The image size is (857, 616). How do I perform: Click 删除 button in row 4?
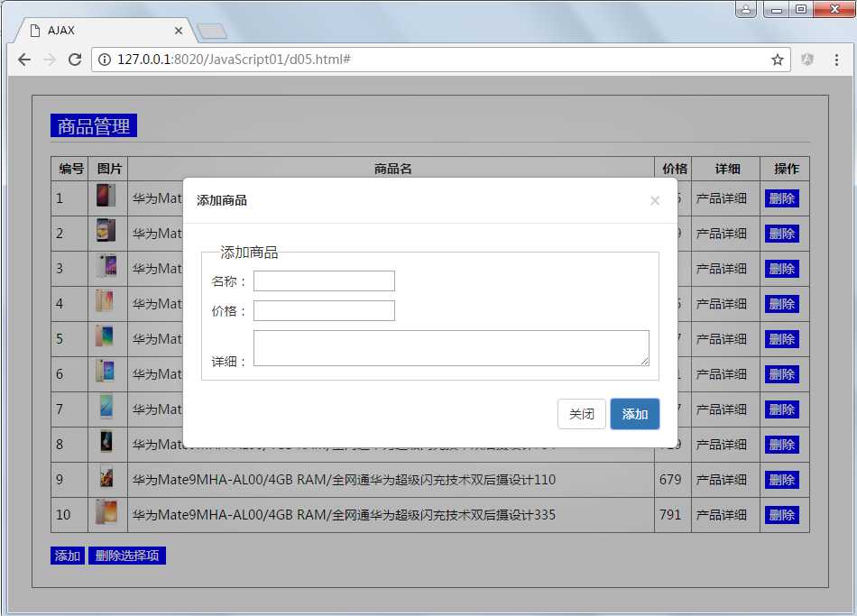pos(781,304)
